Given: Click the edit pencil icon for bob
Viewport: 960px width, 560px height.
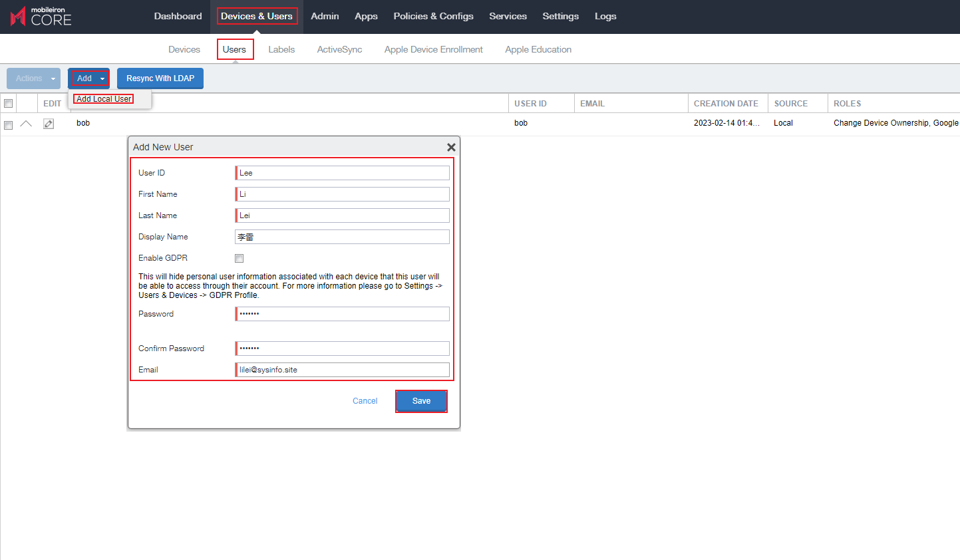Looking at the screenshot, I should 49,124.
